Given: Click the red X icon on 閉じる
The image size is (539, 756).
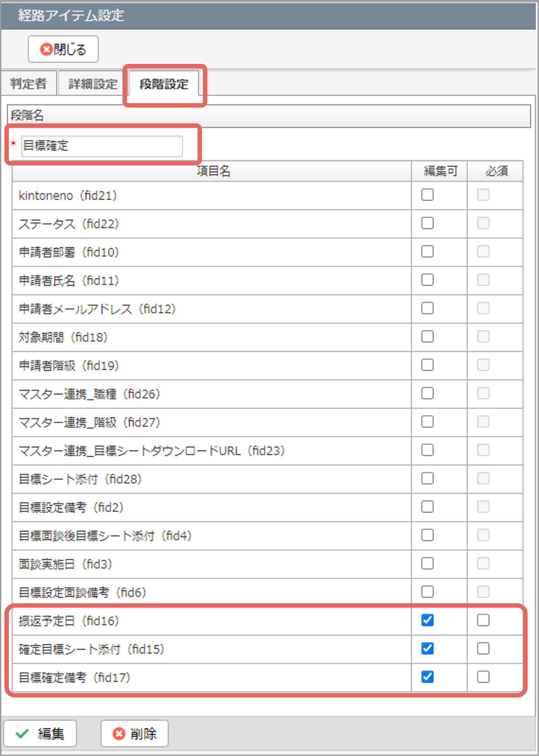Looking at the screenshot, I should tap(46, 49).
